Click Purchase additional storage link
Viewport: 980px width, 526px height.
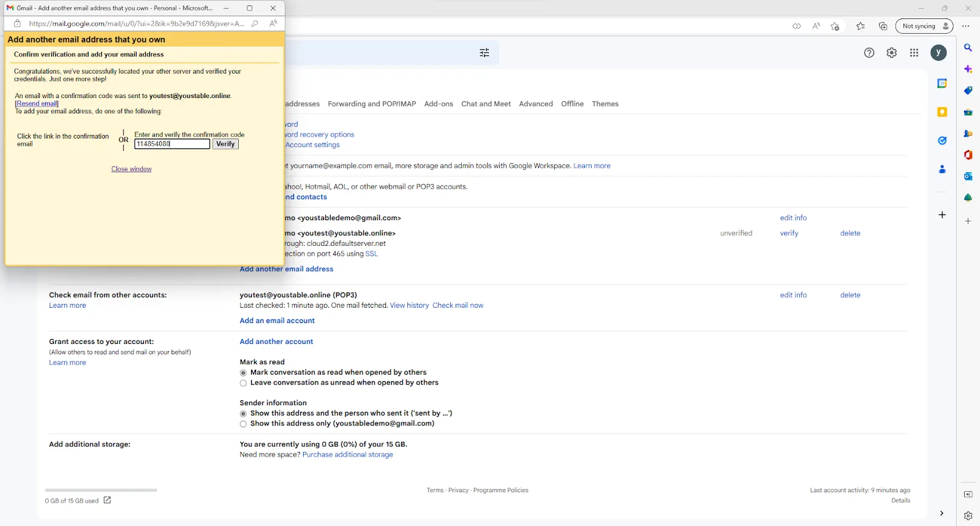tap(347, 455)
